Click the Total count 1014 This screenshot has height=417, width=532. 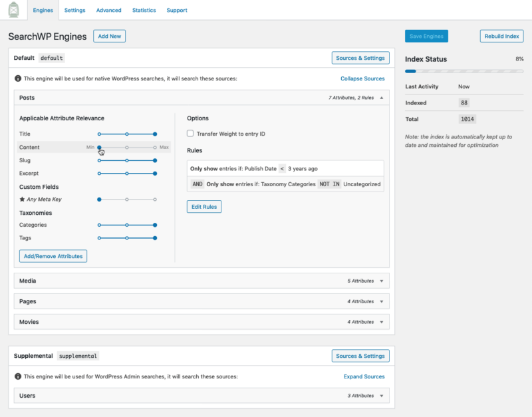click(x=467, y=119)
